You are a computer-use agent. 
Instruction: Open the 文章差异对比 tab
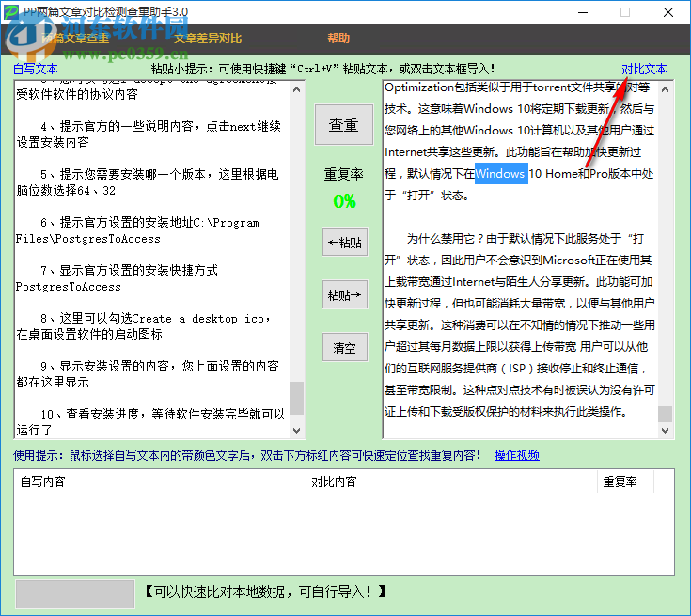pyautogui.click(x=208, y=39)
